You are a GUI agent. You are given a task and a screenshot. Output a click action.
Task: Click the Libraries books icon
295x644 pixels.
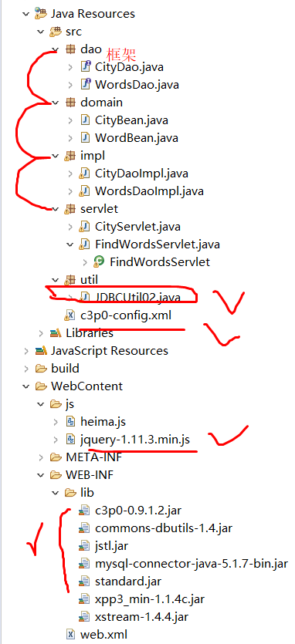point(56,333)
